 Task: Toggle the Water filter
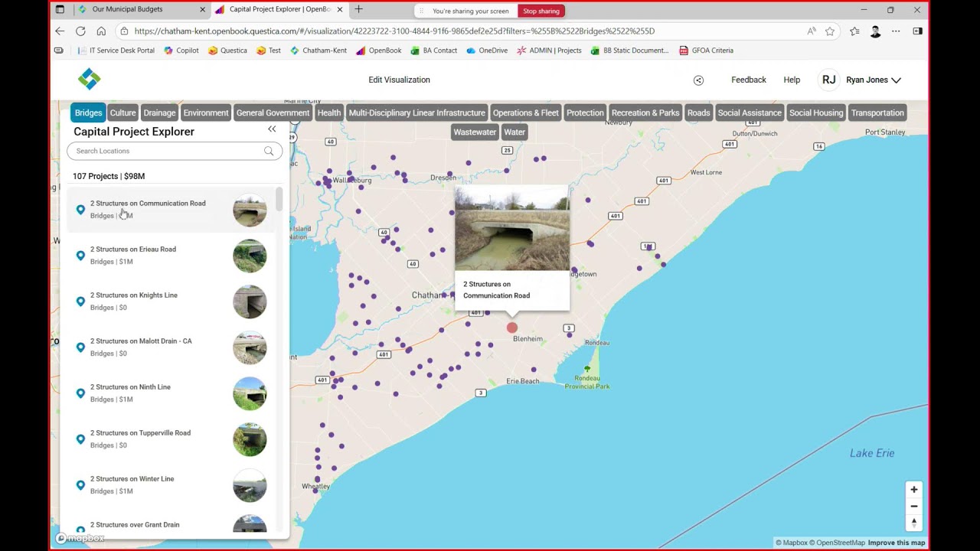click(x=514, y=132)
